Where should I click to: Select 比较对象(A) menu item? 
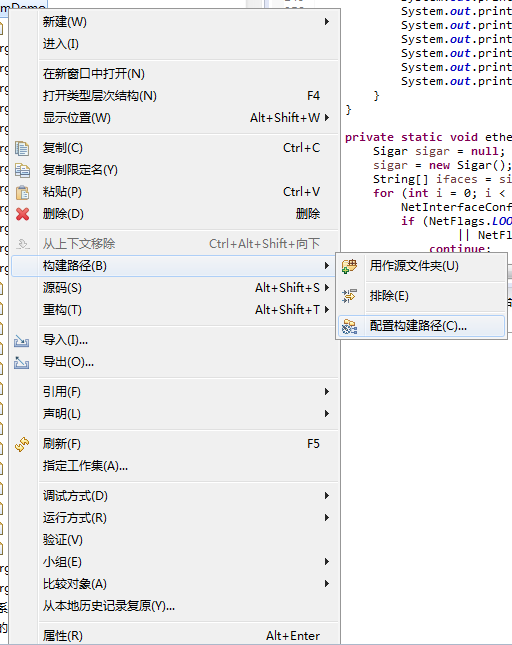pyautogui.click(x=176, y=583)
